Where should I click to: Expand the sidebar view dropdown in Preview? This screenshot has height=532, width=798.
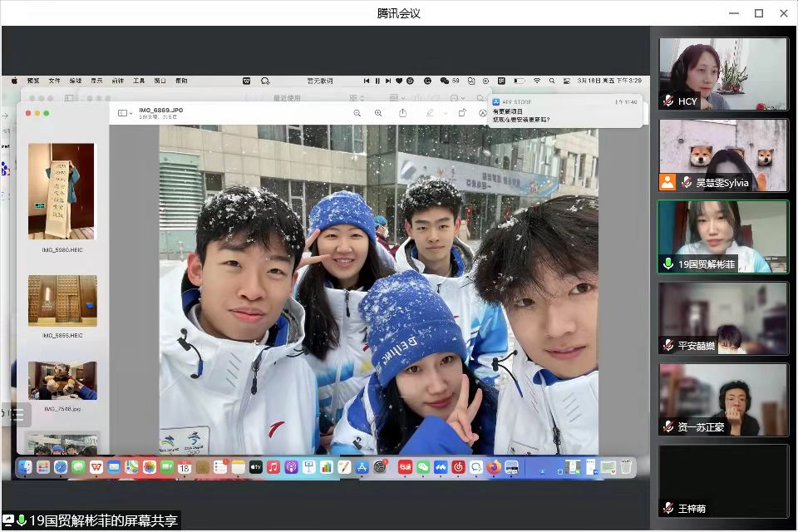pos(125,113)
